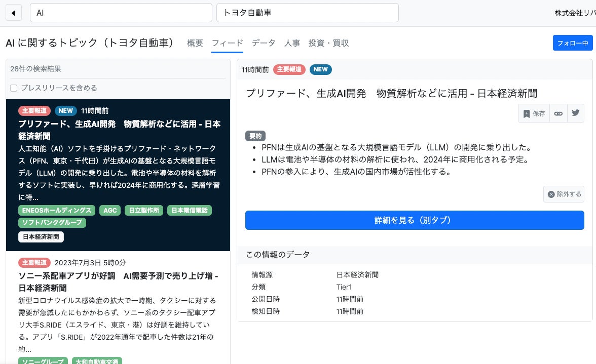Open the プリファード、生成AI開発 list article title
The image size is (596, 364).
pyautogui.click(x=120, y=130)
